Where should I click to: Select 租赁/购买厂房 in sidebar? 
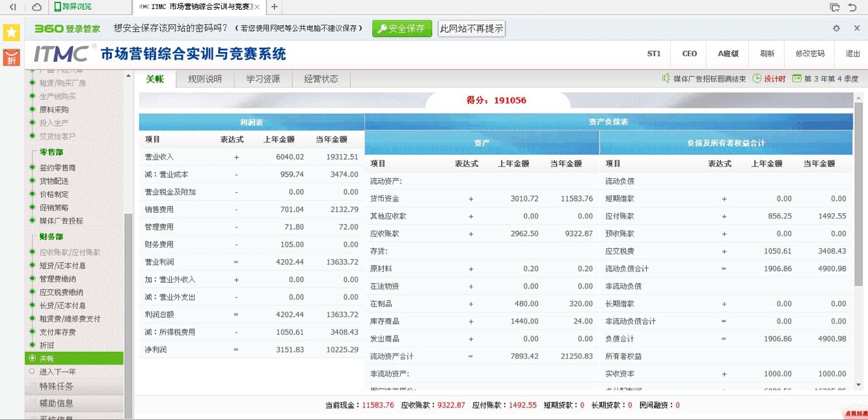pos(62,83)
